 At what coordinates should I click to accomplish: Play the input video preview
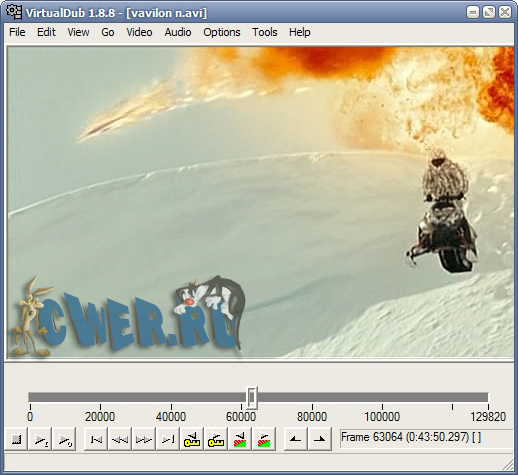tap(41, 439)
